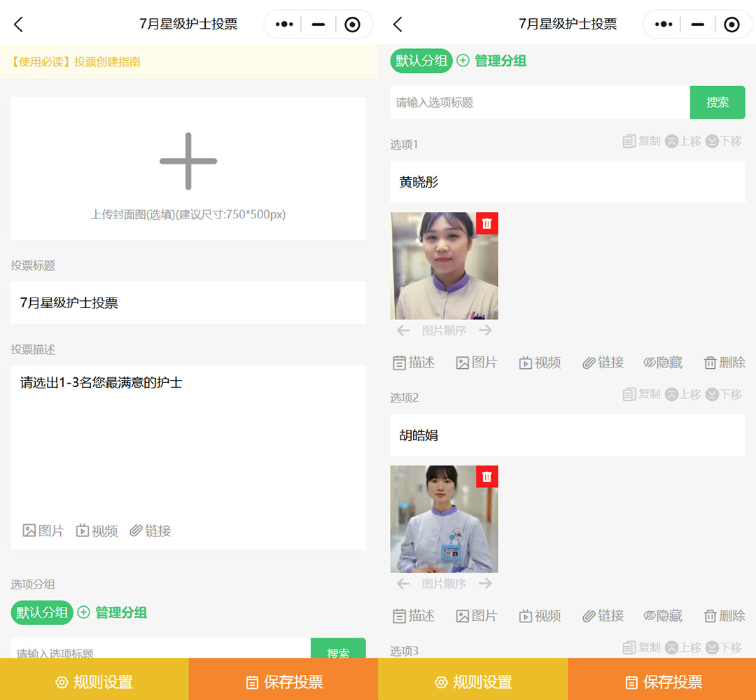Screen dimensions: 756x700
Task: Shift the 选项1 photo order right
Action: [486, 330]
